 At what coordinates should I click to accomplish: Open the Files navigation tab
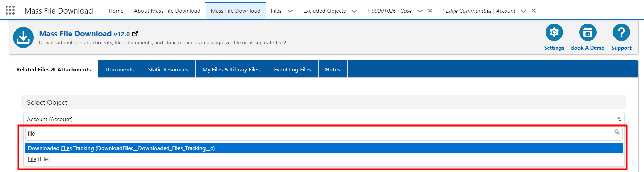coord(276,11)
